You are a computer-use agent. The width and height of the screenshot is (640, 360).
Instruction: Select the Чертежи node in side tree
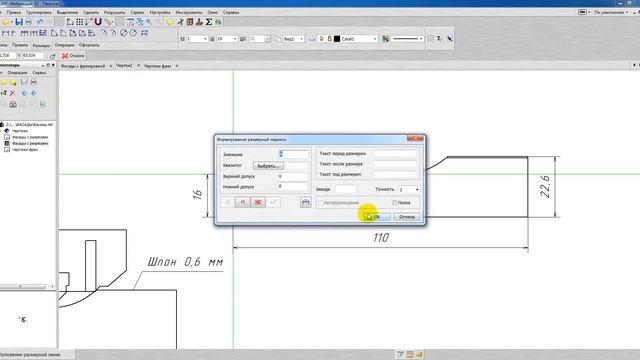[x=20, y=131]
